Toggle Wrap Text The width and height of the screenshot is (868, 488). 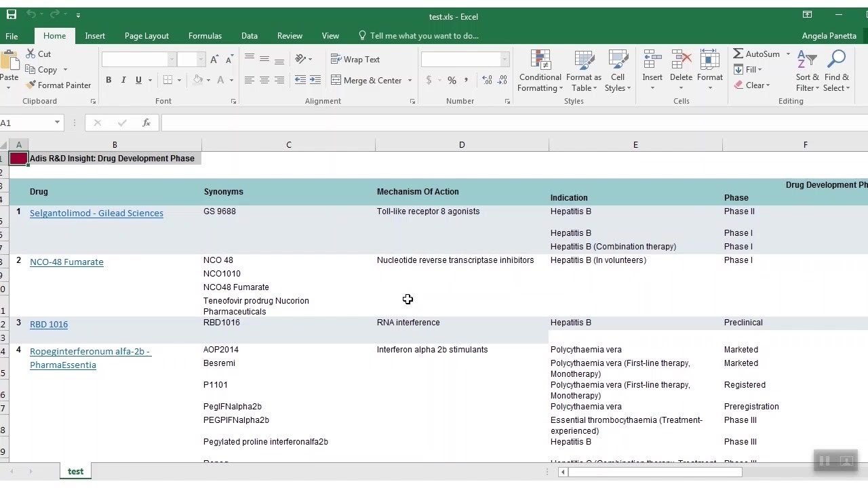355,59
